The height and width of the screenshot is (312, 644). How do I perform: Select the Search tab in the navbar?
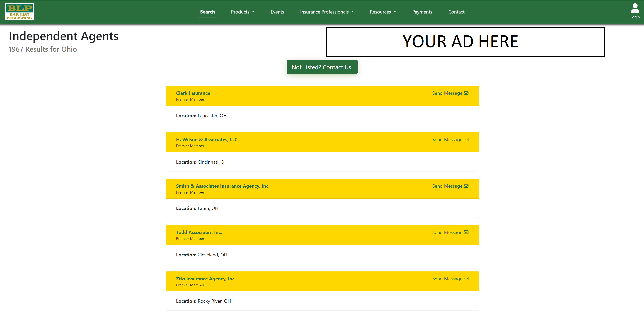click(208, 12)
